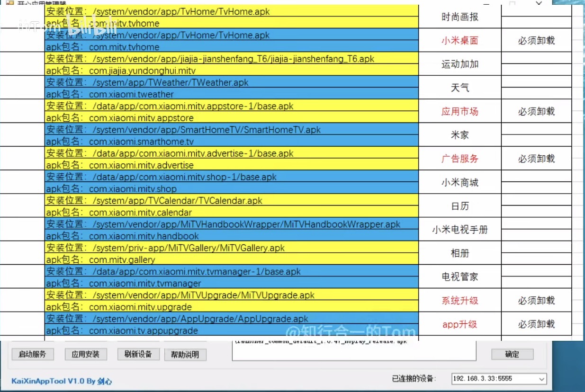585x392 pixels.
Task: Open the 帮助说明 help button
Action: [x=185, y=354]
